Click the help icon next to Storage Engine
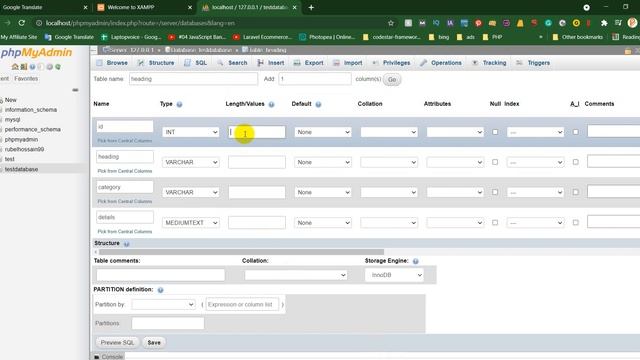The width and height of the screenshot is (640, 360). [x=416, y=261]
